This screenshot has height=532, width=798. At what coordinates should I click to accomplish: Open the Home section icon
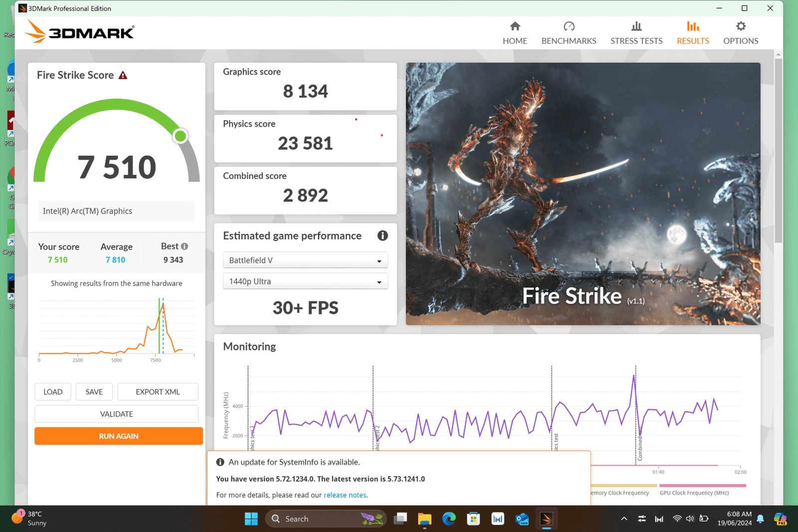515,26
